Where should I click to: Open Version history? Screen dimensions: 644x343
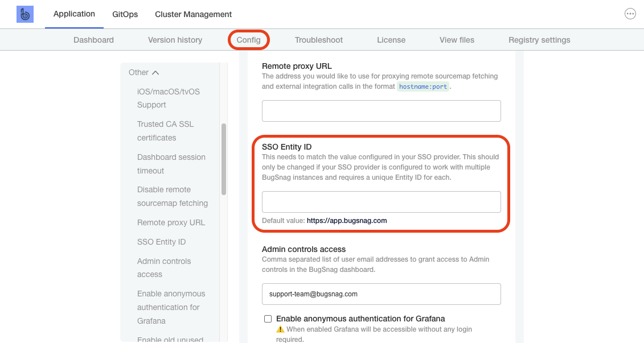click(x=175, y=40)
